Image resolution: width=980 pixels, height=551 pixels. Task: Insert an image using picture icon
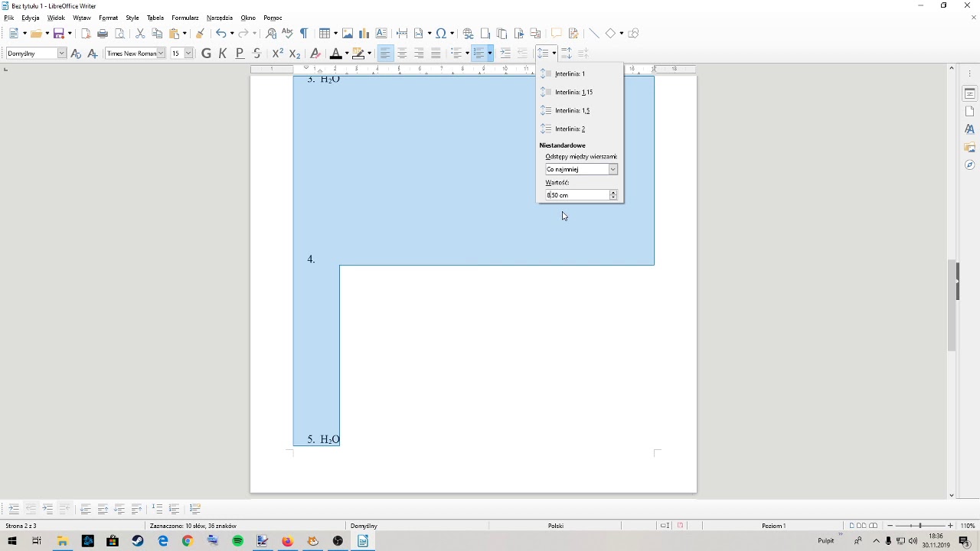(348, 33)
